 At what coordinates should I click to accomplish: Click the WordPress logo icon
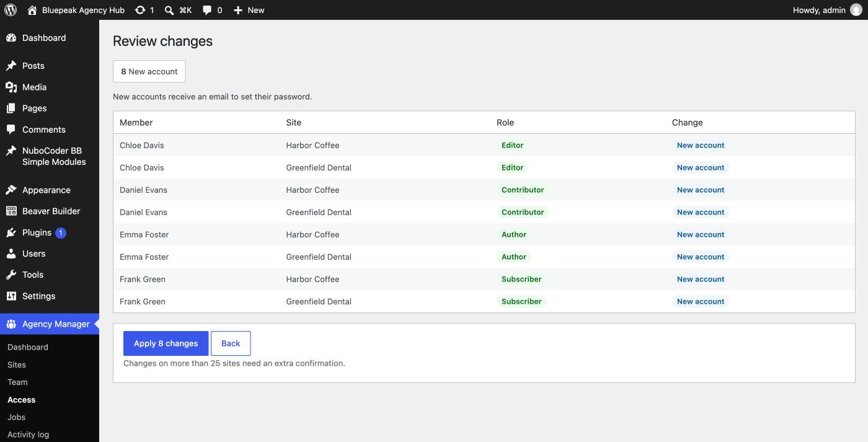click(x=11, y=10)
